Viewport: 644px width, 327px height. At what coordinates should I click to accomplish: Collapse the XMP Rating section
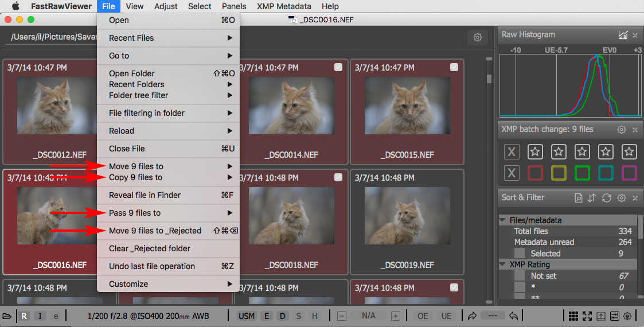click(503, 264)
